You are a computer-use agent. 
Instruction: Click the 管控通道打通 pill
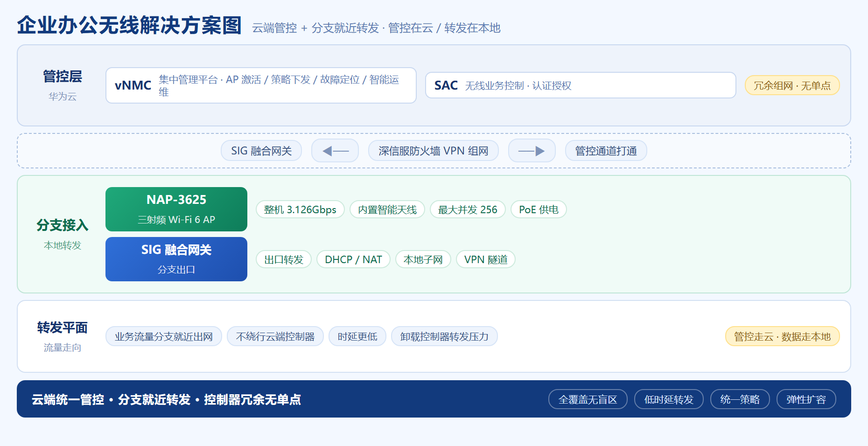point(606,151)
